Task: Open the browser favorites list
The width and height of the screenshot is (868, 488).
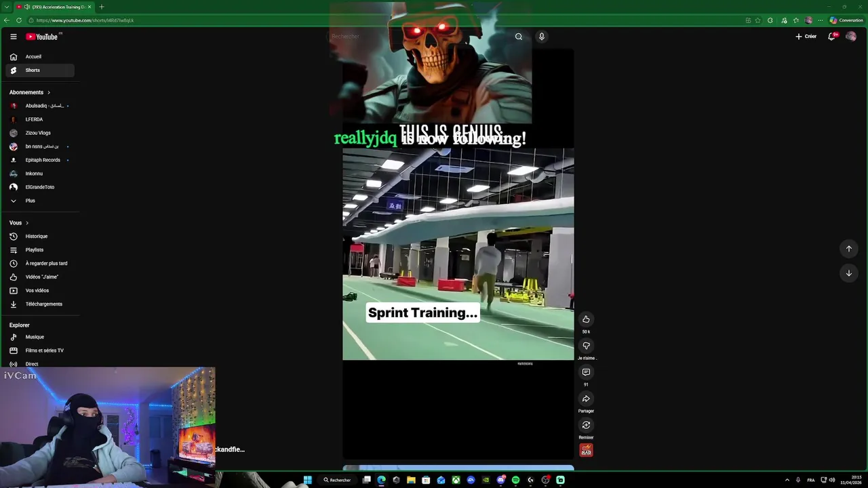Action: click(x=796, y=20)
